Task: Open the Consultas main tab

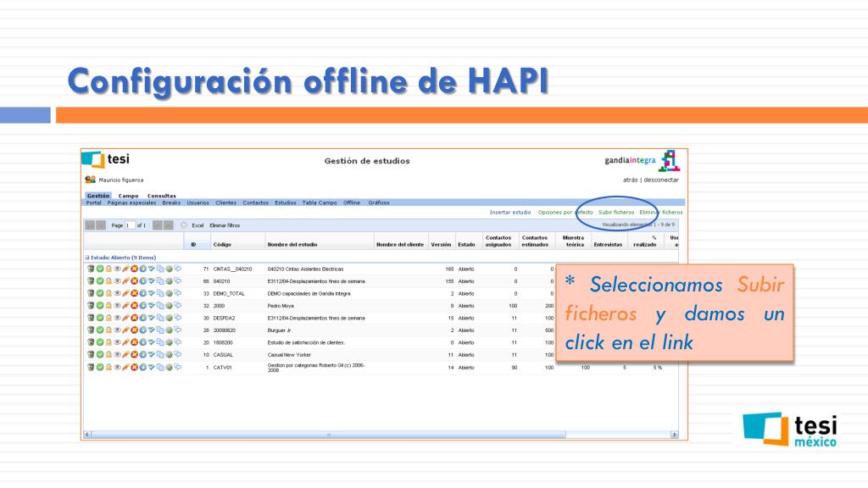Action: coord(162,196)
